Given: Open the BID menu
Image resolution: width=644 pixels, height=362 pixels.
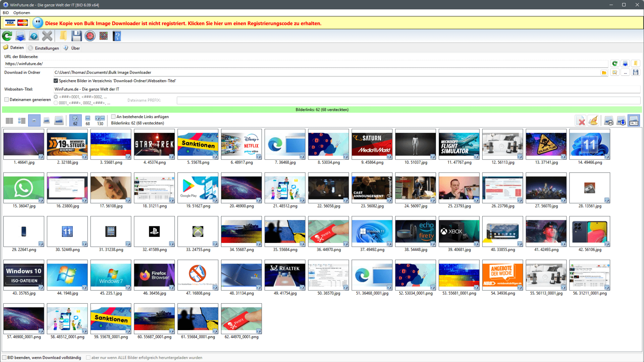Looking at the screenshot, I should click(6, 13).
